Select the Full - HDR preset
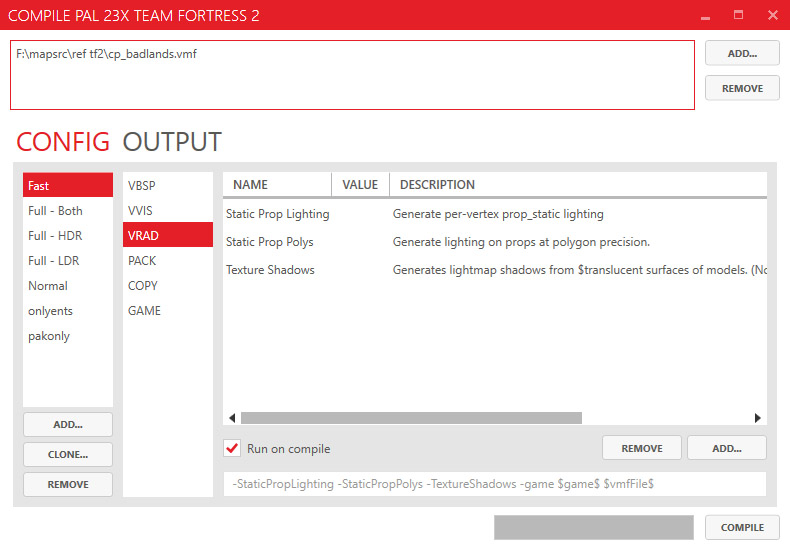790x550 pixels. (x=68, y=236)
